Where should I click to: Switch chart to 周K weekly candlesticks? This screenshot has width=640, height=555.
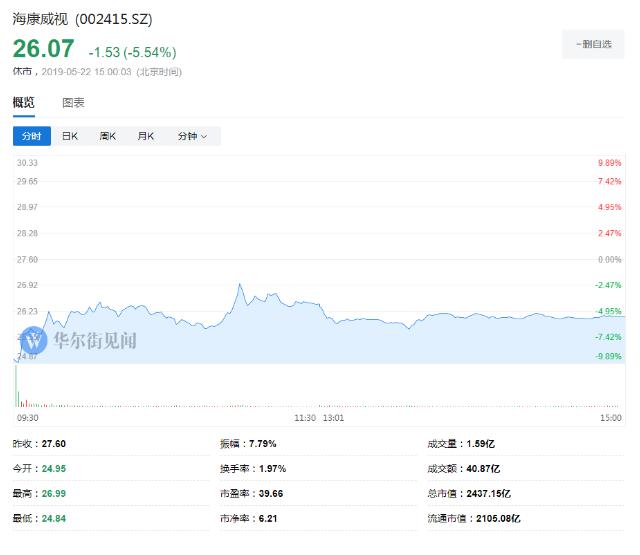108,136
